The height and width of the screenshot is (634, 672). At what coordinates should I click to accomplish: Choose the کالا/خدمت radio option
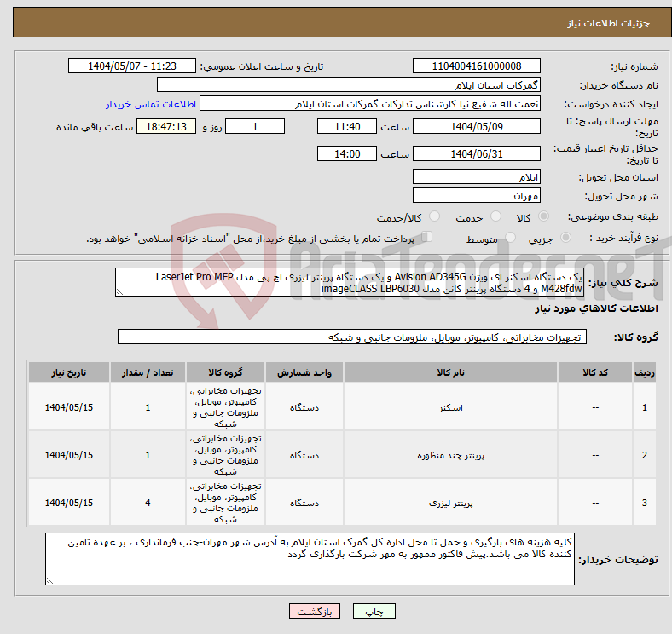(x=435, y=218)
